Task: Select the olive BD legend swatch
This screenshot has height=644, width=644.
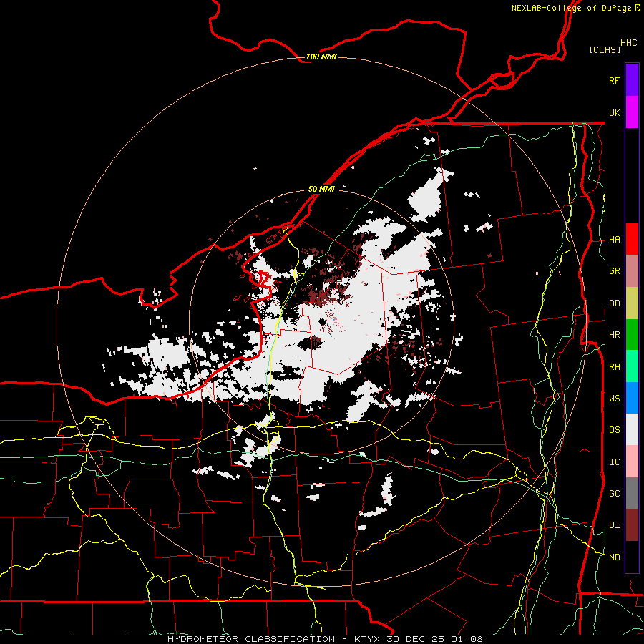Action: pyautogui.click(x=632, y=303)
